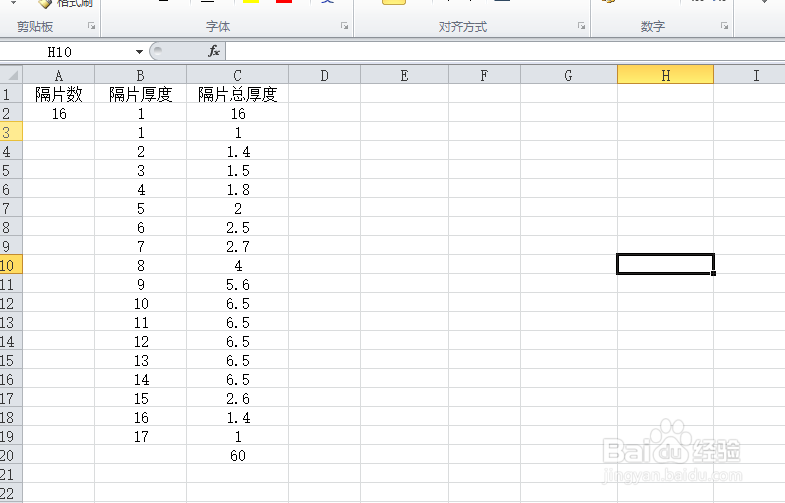The image size is (785, 503).
Task: Select row 22 header
Action: (x=11, y=493)
